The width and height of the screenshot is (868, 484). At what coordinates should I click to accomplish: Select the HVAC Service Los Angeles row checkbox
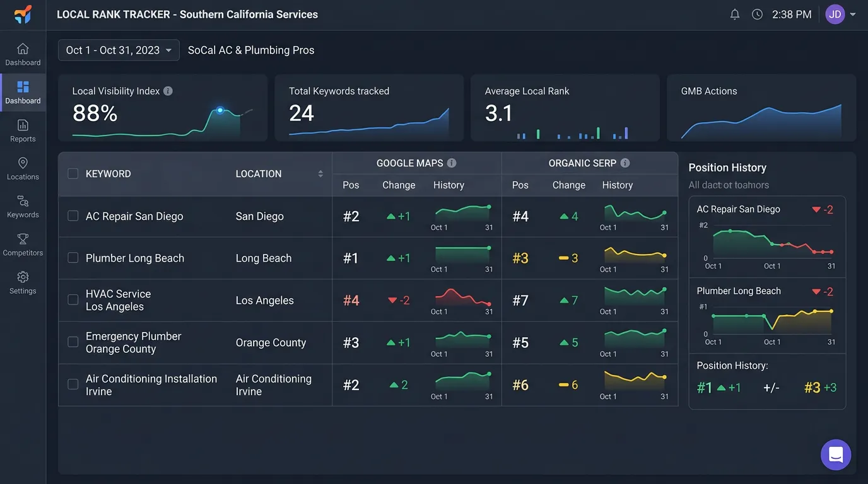(x=73, y=300)
